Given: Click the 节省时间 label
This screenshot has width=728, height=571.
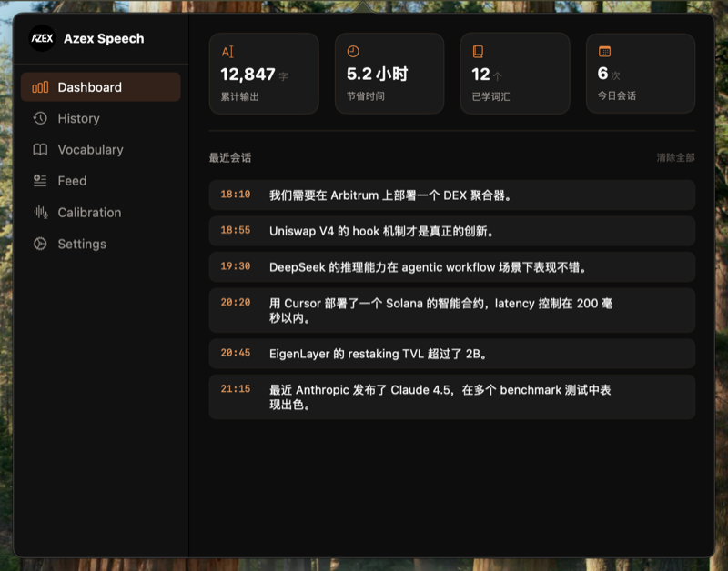Looking at the screenshot, I should coord(366,96).
